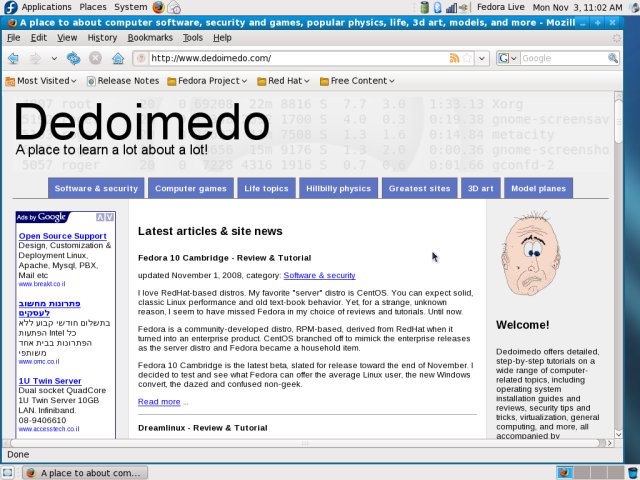Click the Ads by Google label
Viewport: 640px width, 480px height.
click(41, 217)
